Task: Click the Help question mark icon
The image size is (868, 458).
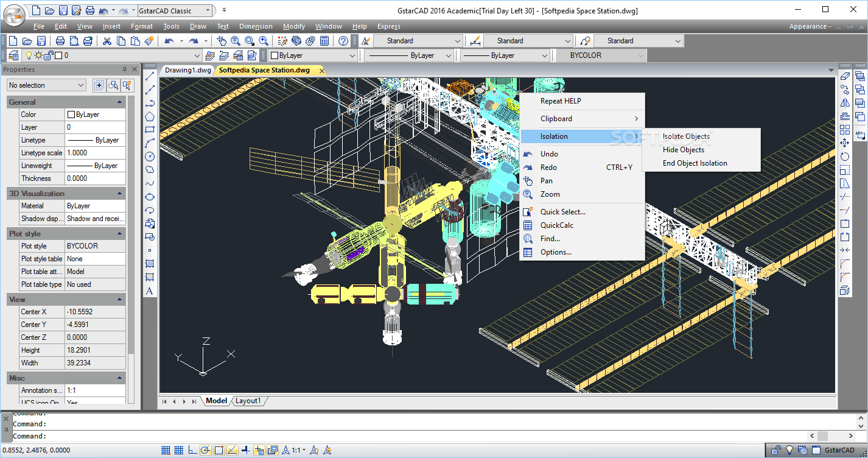Action: 343,41
